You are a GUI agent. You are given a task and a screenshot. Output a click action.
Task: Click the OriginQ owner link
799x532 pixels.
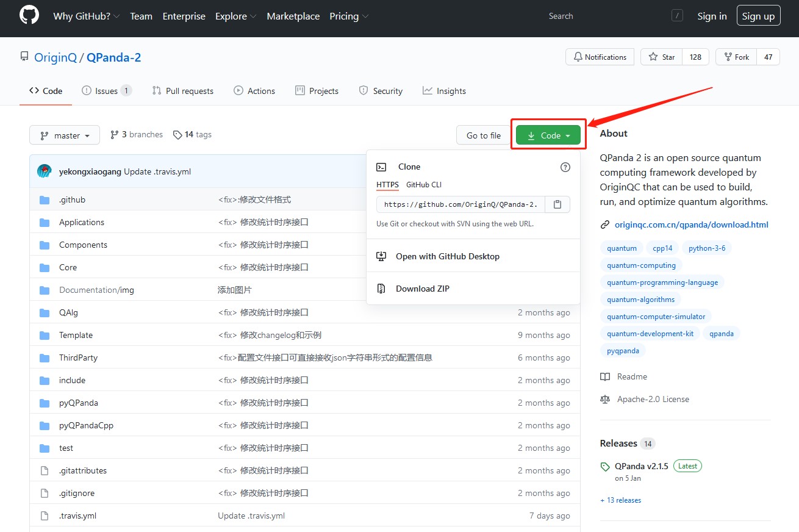tap(56, 57)
